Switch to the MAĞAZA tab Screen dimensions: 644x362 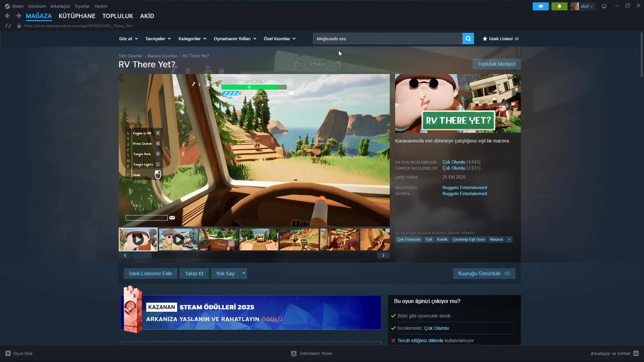39,16
